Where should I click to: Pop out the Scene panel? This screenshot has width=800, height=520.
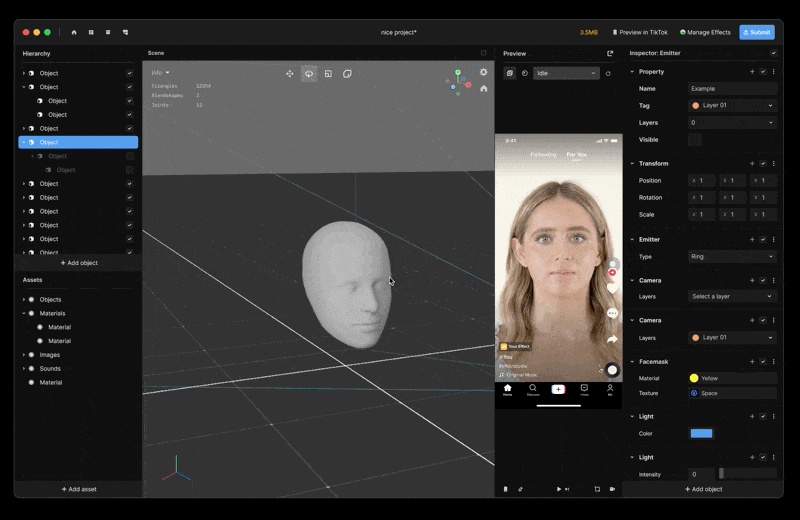tap(484, 53)
